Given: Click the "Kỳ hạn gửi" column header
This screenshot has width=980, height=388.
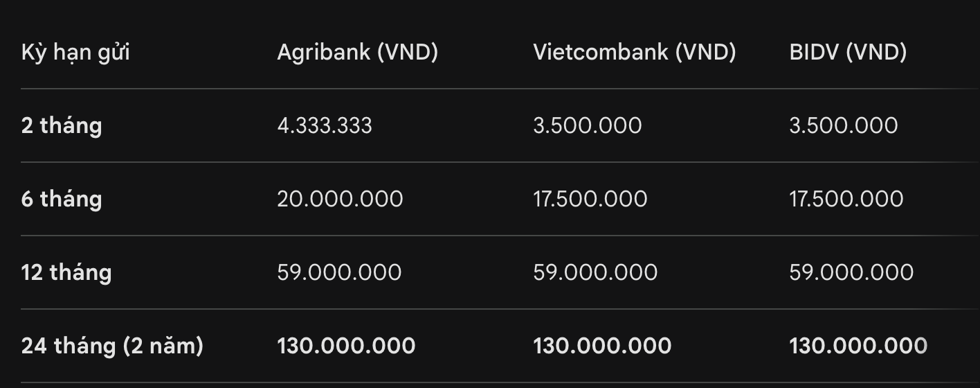Looking at the screenshot, I should pyautogui.click(x=75, y=52).
